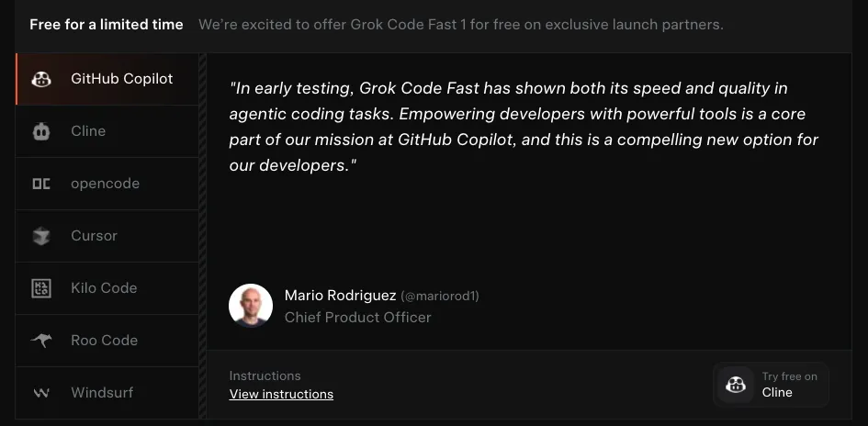The width and height of the screenshot is (868, 426).
Task: Open the opencode partner tab
Action: pyautogui.click(x=105, y=184)
